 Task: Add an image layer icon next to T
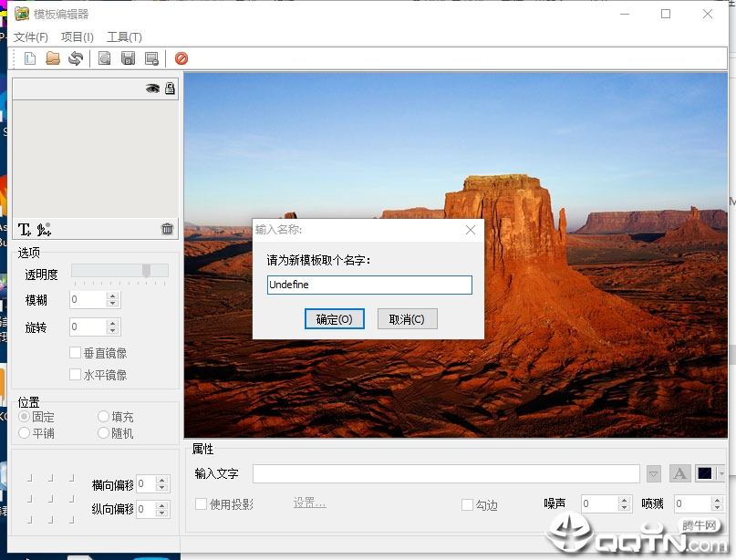pos(44,230)
